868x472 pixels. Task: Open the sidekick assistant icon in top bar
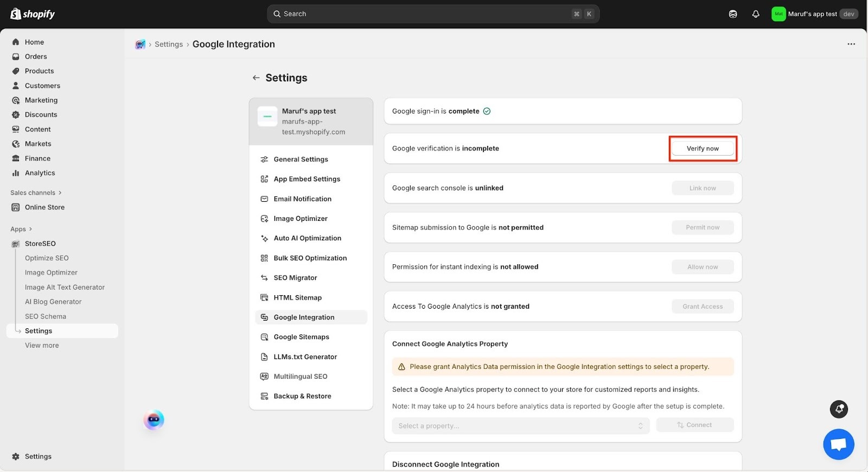click(733, 14)
